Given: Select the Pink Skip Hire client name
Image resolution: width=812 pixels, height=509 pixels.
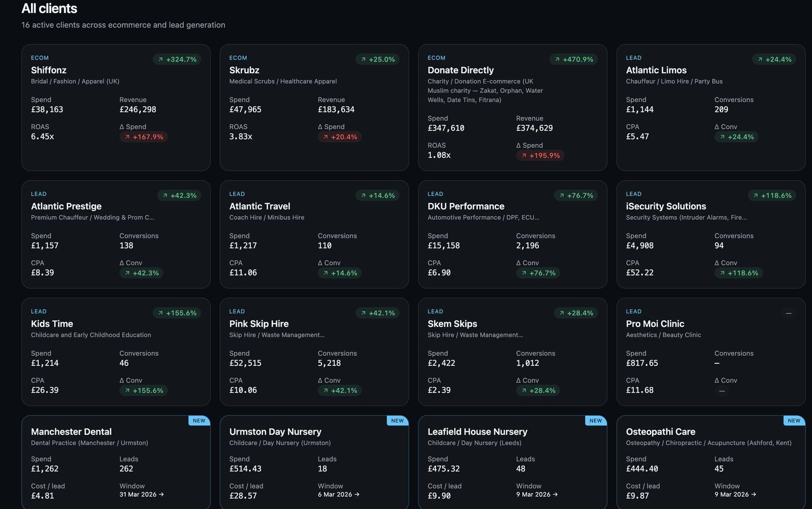Looking at the screenshot, I should [x=259, y=324].
